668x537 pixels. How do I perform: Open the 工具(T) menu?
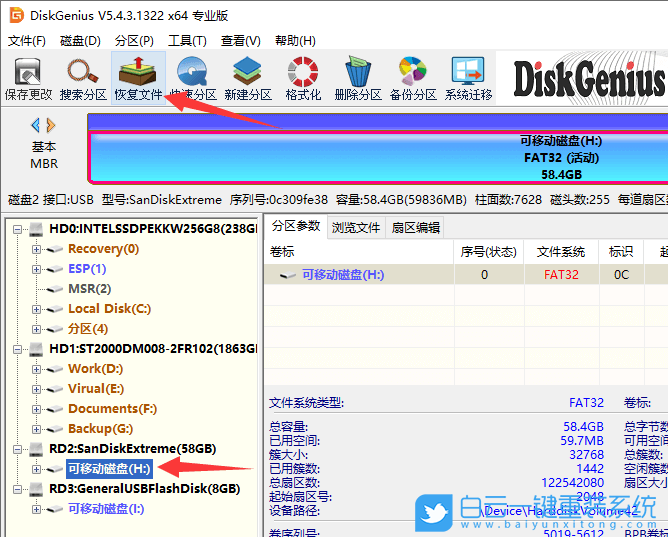click(x=187, y=41)
